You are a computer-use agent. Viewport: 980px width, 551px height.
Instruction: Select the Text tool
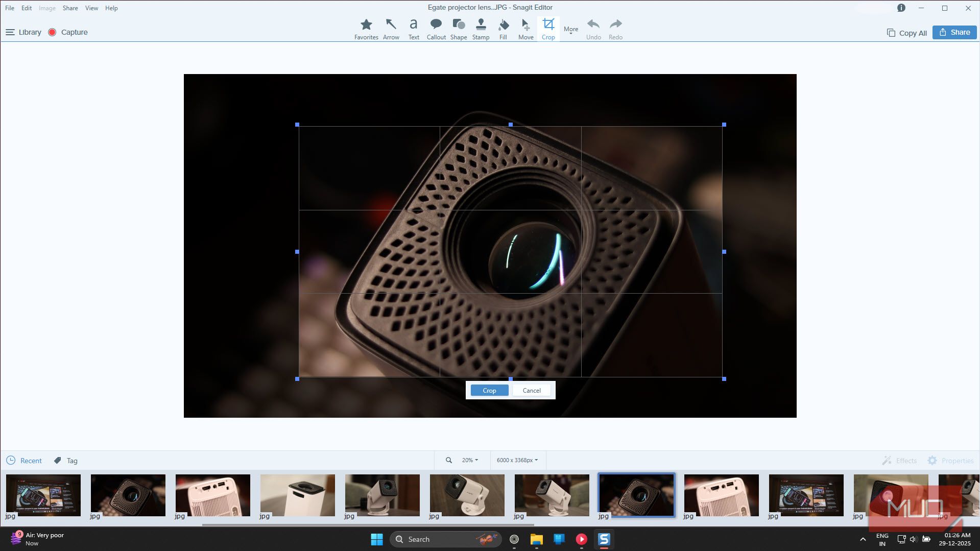(x=414, y=29)
